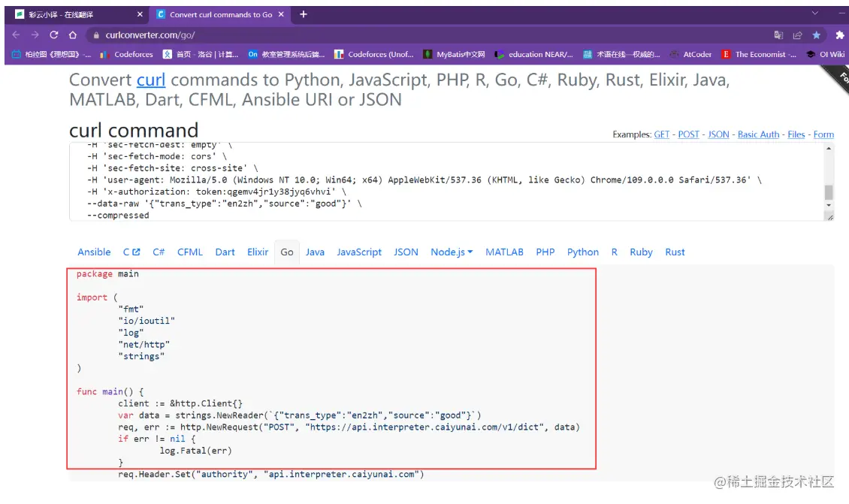Image resolution: width=849 pixels, height=504 pixels.
Task: Select the Ruby language tab
Action: click(x=641, y=252)
